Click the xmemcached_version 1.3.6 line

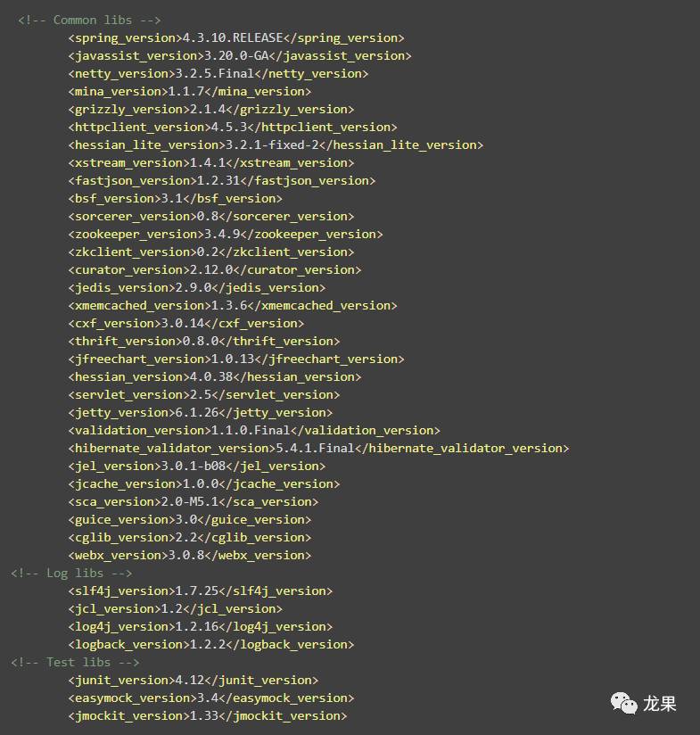(x=232, y=305)
